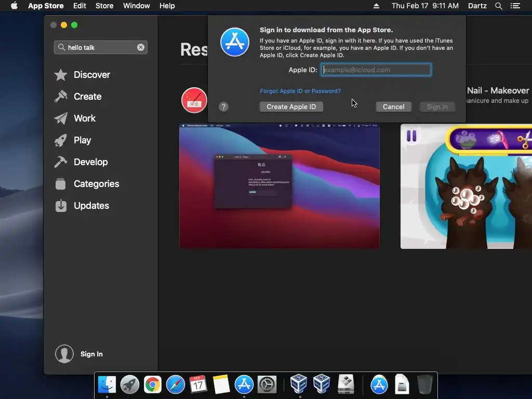Click Sign In at sidebar bottom
Viewport: 532px width, 399px height.
pos(91,354)
